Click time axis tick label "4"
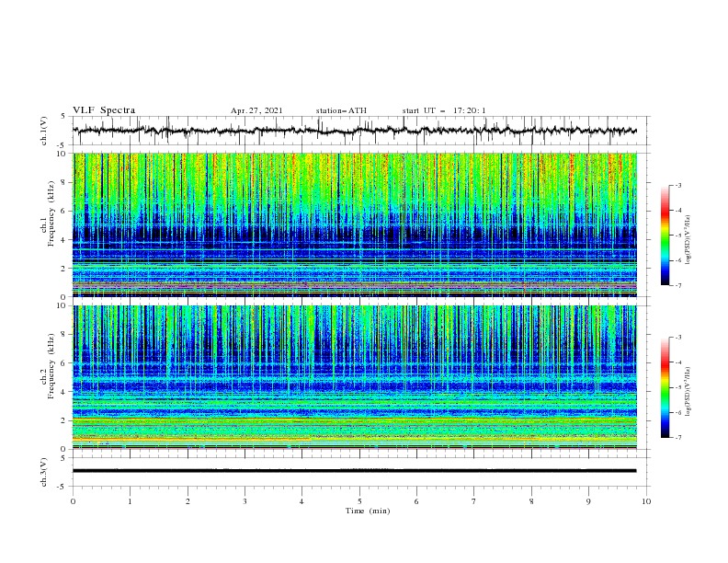 tap(301, 501)
